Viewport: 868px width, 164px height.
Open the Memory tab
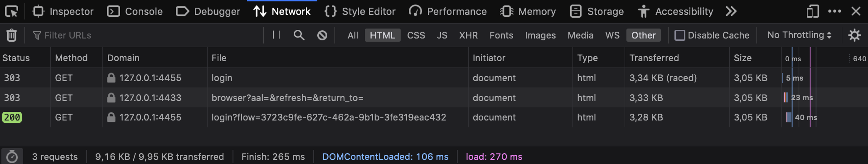tap(528, 11)
